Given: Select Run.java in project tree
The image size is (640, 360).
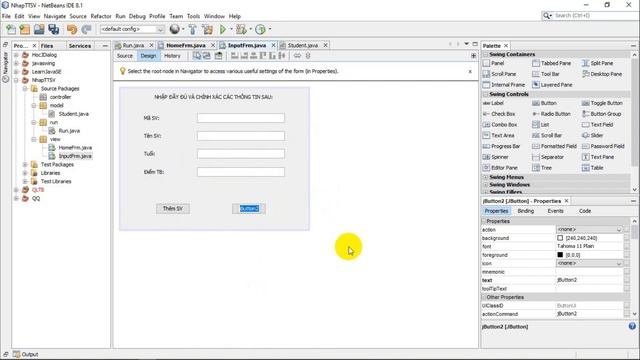Looking at the screenshot, I should [x=69, y=131].
